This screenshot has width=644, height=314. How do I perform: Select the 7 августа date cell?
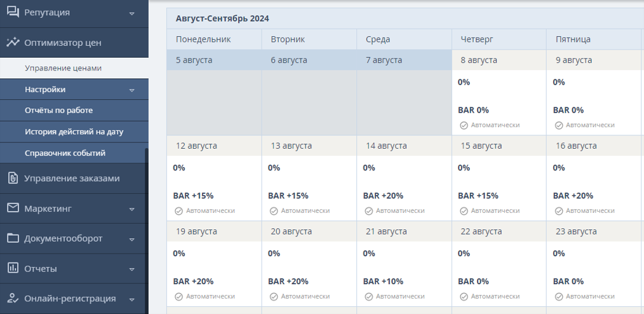404,60
